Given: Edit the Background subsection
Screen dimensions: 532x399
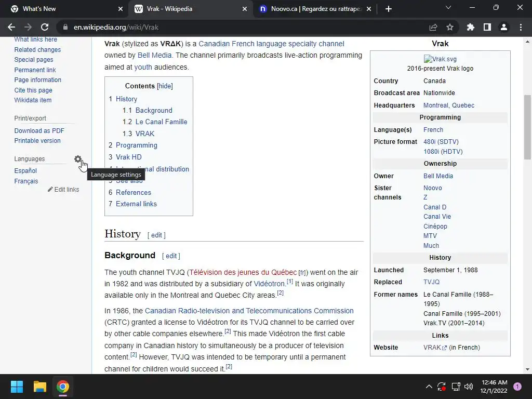Looking at the screenshot, I should 171,256.
